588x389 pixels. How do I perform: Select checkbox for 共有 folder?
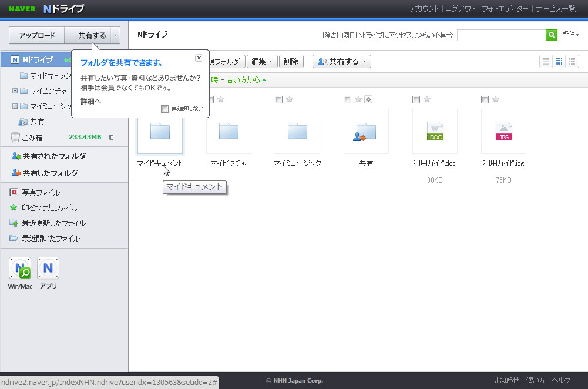click(347, 99)
